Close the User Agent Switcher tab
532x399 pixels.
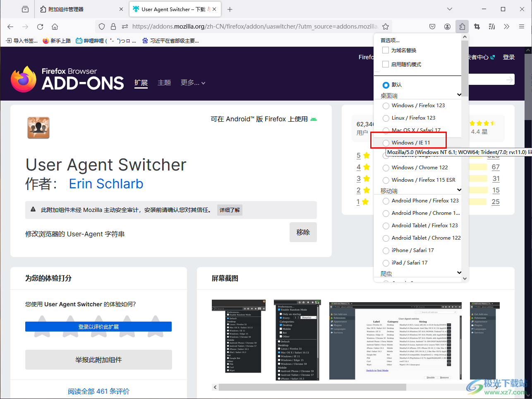[x=214, y=9]
